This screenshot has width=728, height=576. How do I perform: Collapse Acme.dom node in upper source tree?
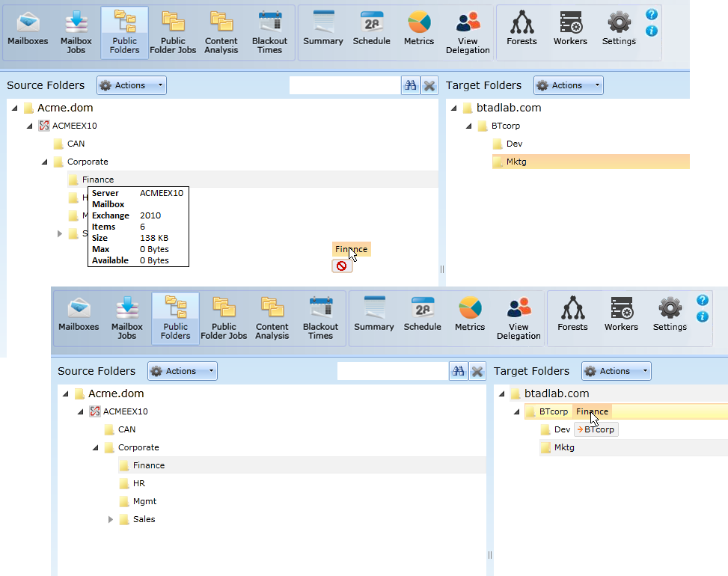point(15,108)
